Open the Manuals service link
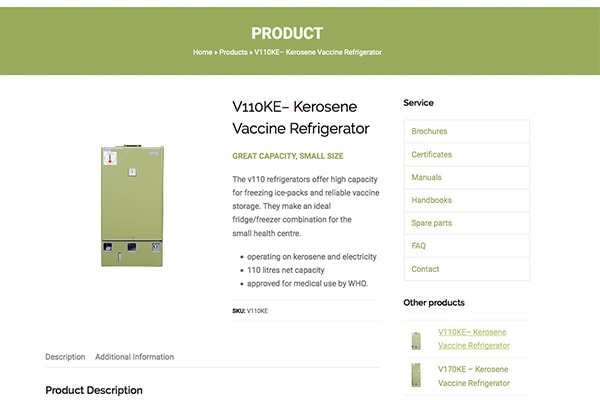Screen dimensions: 600x400 [x=426, y=177]
